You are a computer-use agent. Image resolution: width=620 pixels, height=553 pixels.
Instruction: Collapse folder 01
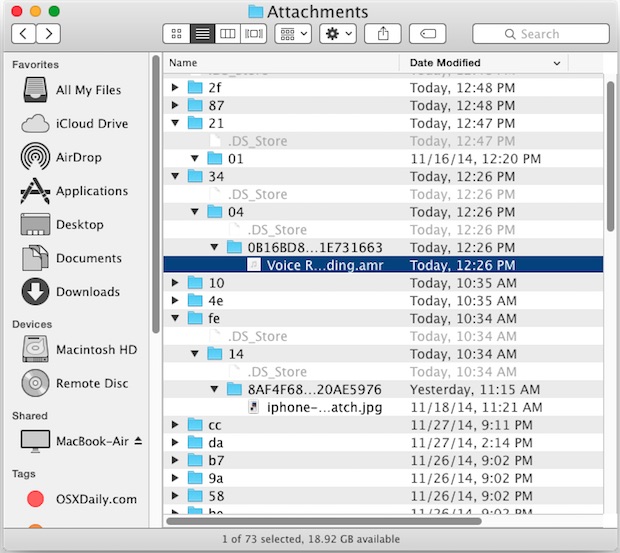coord(195,159)
